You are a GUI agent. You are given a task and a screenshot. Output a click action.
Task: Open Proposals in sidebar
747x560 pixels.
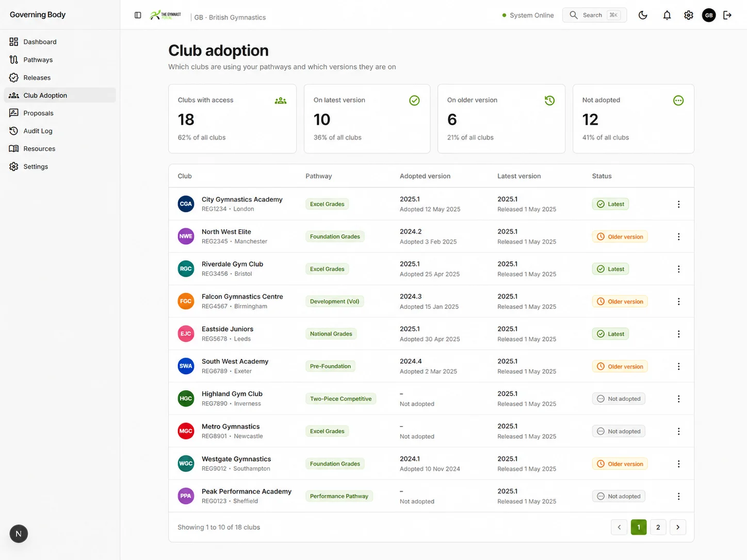coord(60,113)
